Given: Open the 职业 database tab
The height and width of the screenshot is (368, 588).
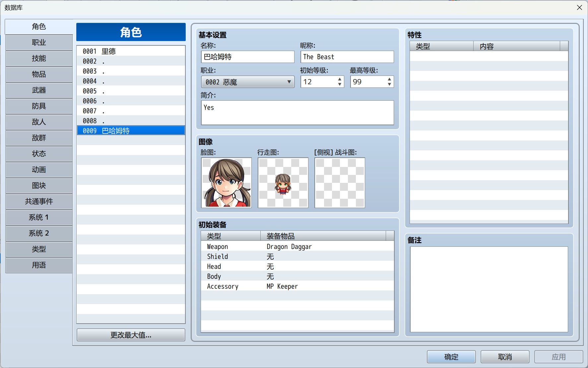Looking at the screenshot, I should tap(39, 42).
